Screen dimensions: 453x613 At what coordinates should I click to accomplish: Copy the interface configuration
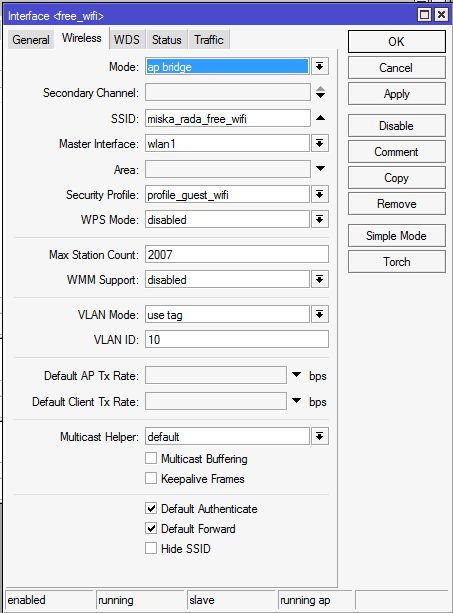click(x=396, y=178)
